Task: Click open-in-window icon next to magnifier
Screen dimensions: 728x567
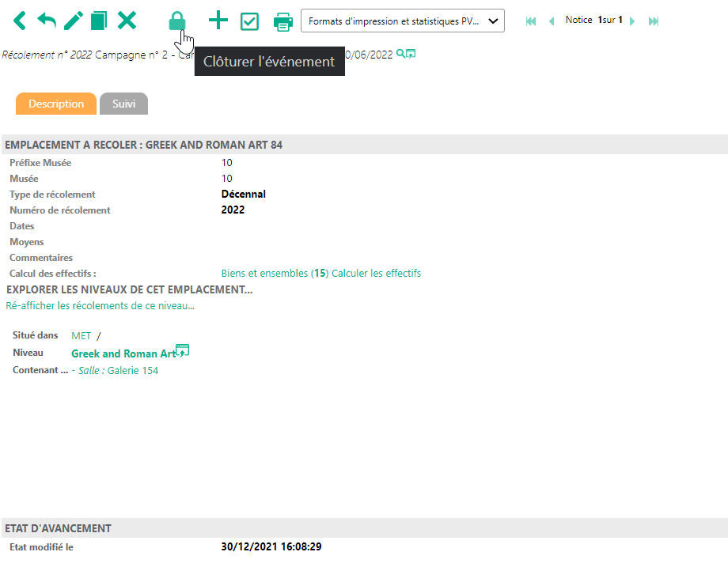Action: click(x=411, y=53)
